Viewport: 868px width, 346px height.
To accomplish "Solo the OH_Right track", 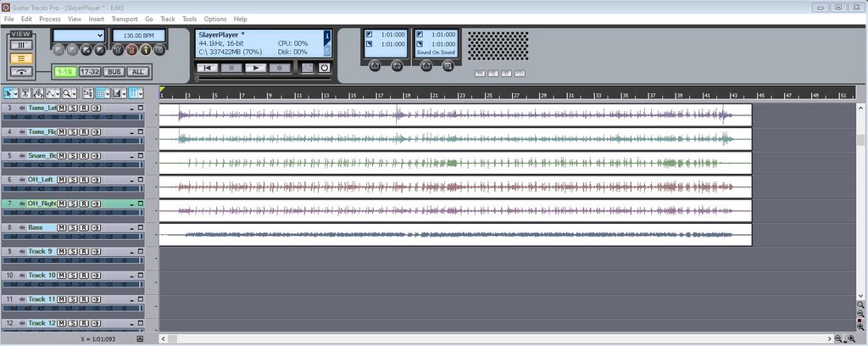I will [x=73, y=204].
